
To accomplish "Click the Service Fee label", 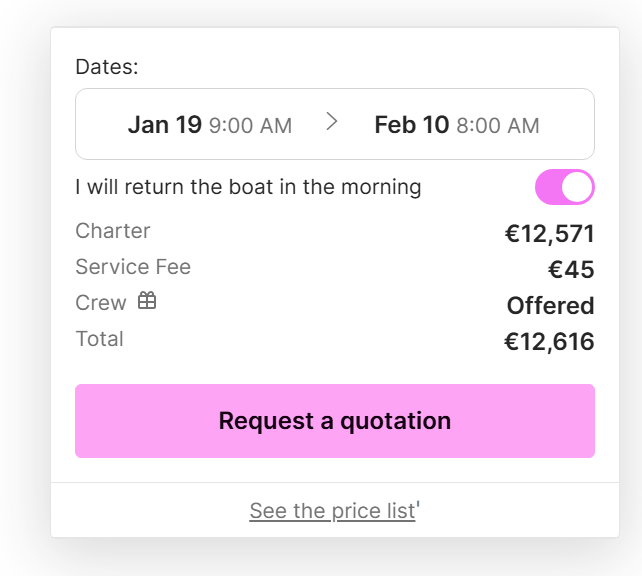I will [133, 267].
